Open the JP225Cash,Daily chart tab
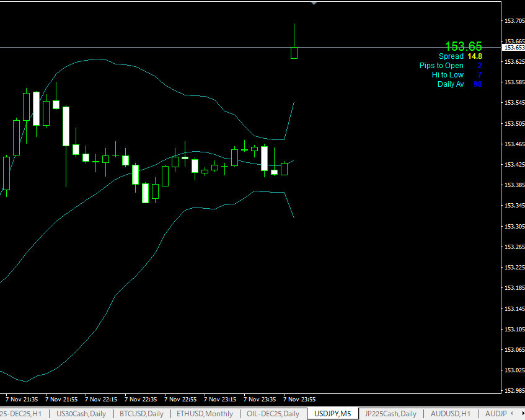The width and height of the screenshot is (525, 420). click(x=390, y=414)
